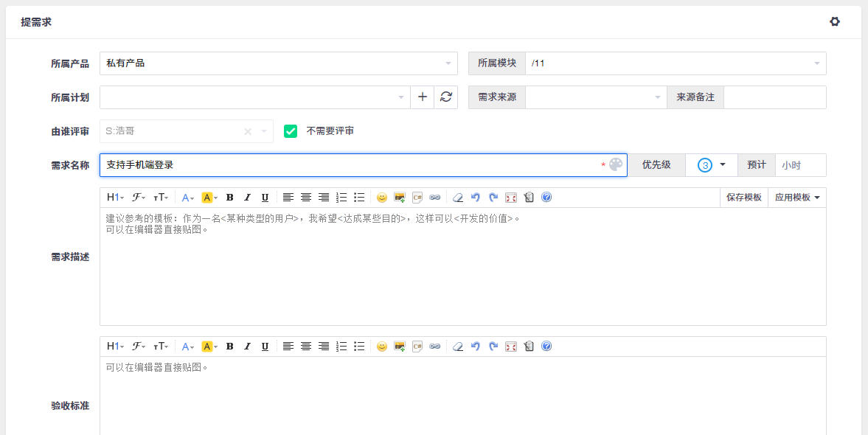The image size is (868, 435).
Task: Insert image in 需求描述 editor
Action: pyautogui.click(x=400, y=197)
